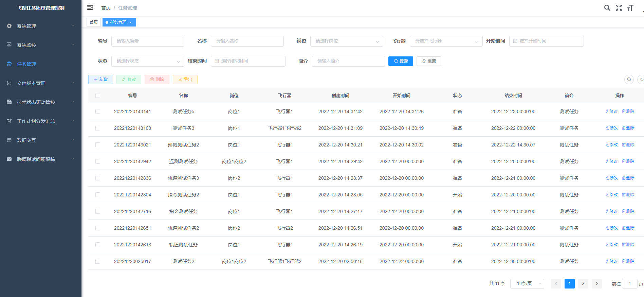Collapse the sidebar with hamburger icon
This screenshot has width=644, height=297.
pos(90,7)
